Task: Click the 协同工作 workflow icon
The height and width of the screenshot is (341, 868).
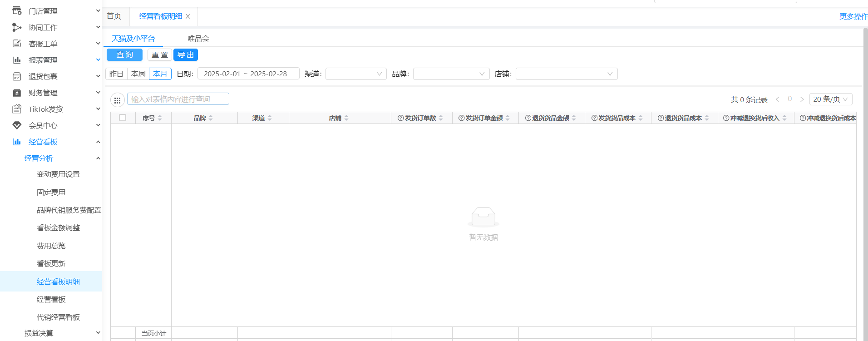Action: click(x=17, y=27)
